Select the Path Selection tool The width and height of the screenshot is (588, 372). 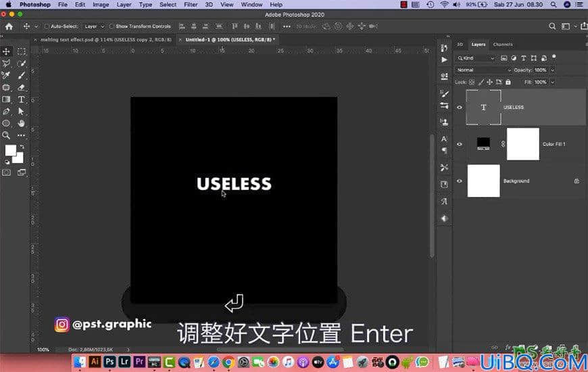click(22, 112)
